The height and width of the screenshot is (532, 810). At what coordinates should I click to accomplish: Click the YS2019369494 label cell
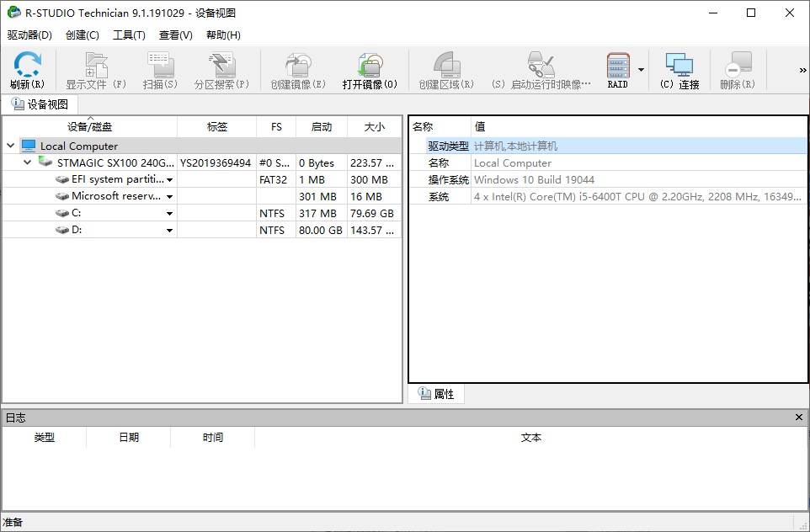click(x=216, y=162)
